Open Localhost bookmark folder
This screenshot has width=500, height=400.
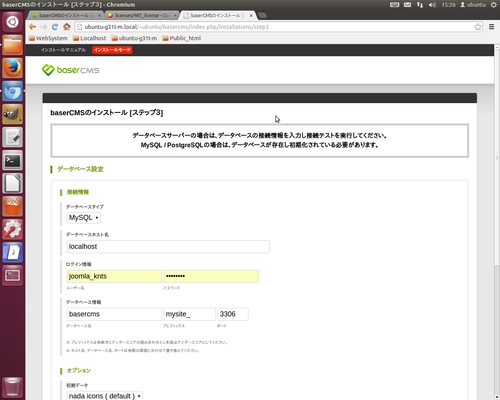89,38
